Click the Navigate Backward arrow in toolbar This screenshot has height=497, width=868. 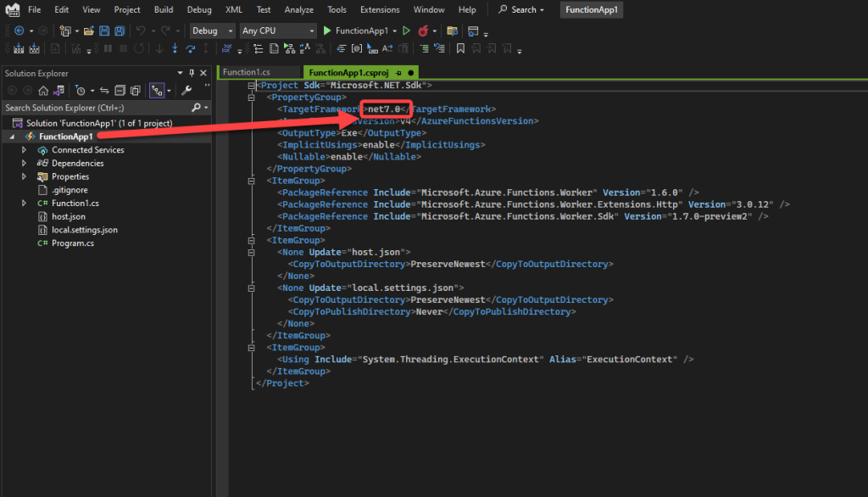tap(19, 31)
